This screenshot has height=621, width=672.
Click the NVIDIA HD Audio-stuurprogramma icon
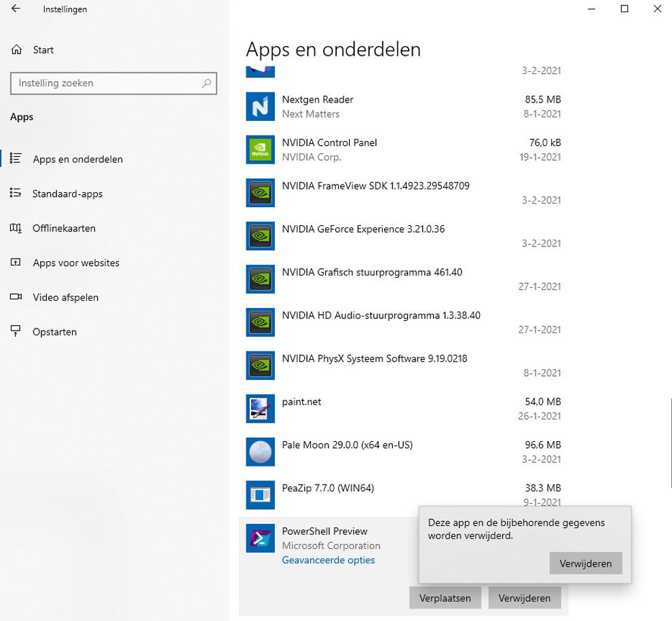point(260,322)
